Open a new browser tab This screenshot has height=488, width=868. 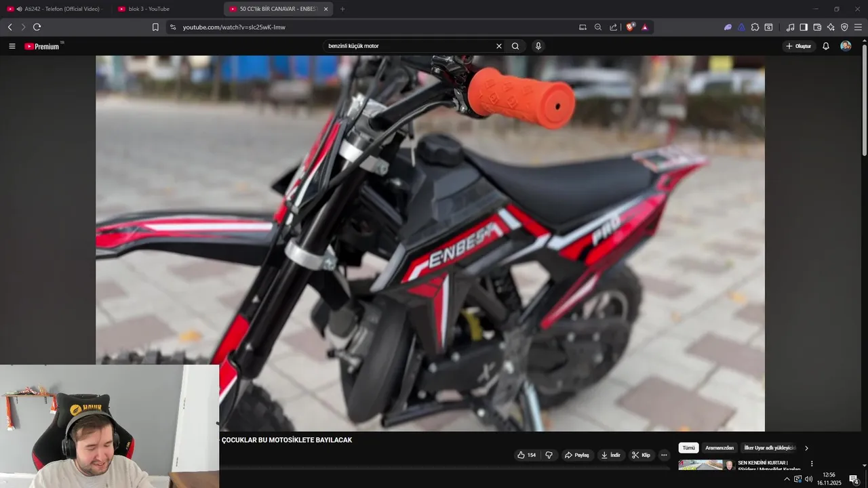coord(342,9)
